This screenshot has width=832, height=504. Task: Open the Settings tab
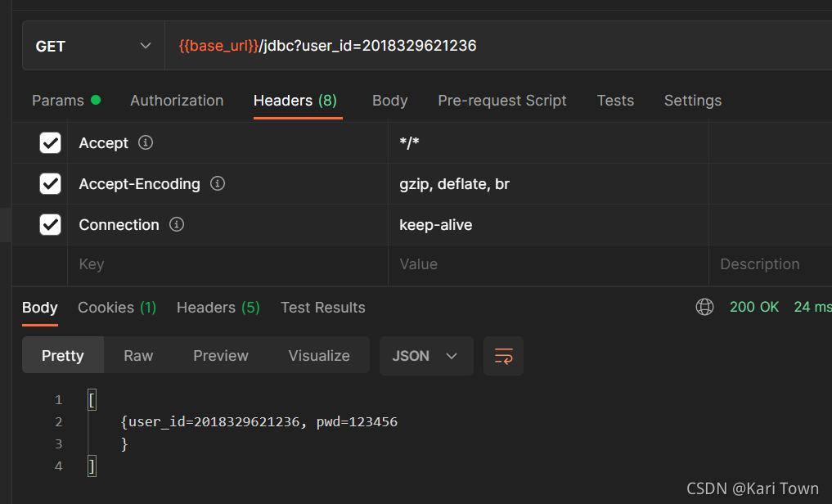[x=692, y=101]
